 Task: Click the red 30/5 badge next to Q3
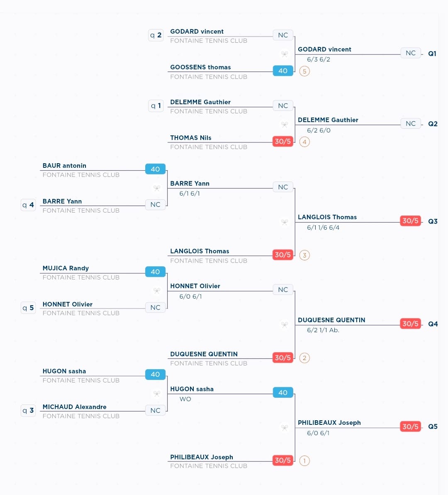[x=410, y=221]
